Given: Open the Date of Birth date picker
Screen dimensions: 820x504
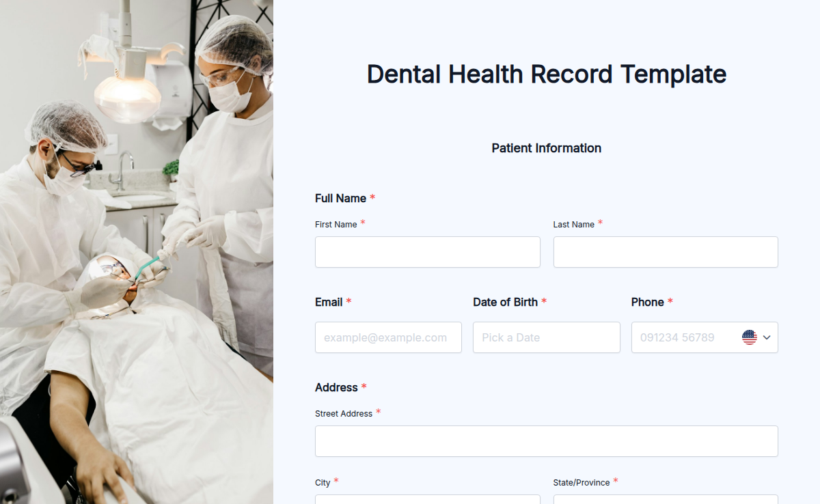Looking at the screenshot, I should (546, 337).
